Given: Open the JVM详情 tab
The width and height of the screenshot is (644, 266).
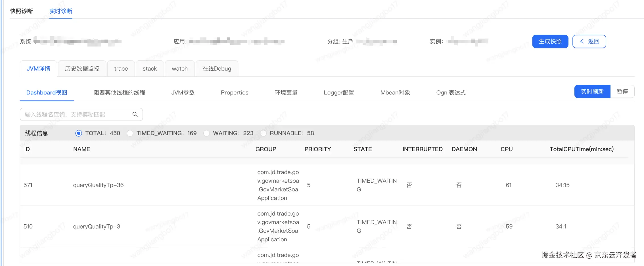Looking at the screenshot, I should 38,69.
